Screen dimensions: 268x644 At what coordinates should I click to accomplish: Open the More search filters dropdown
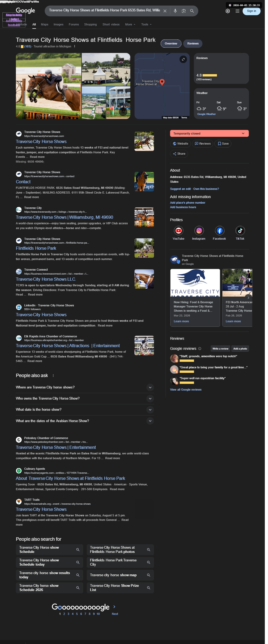130,24
